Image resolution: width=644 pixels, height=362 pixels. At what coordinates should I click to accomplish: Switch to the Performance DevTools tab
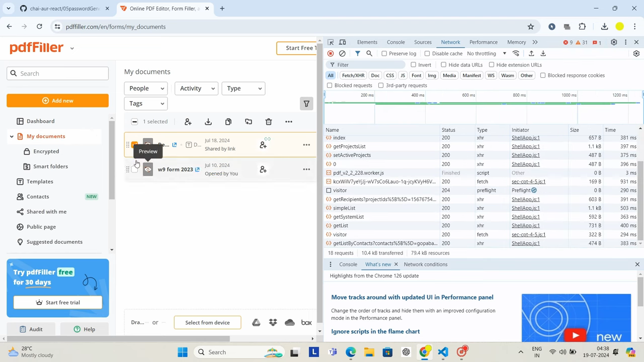484,42
